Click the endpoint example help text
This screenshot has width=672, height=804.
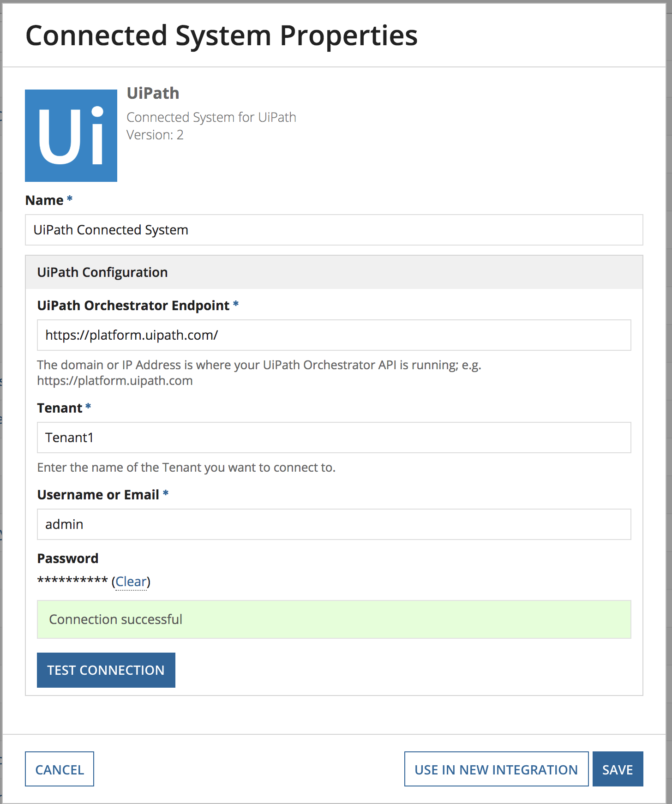(x=259, y=373)
